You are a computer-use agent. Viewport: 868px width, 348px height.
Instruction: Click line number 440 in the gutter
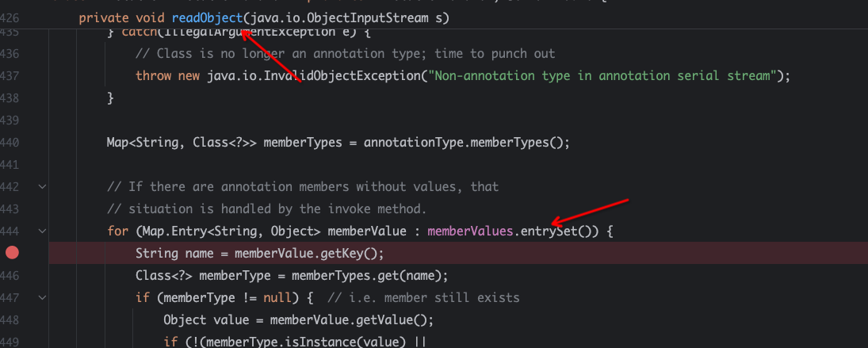tap(10, 143)
